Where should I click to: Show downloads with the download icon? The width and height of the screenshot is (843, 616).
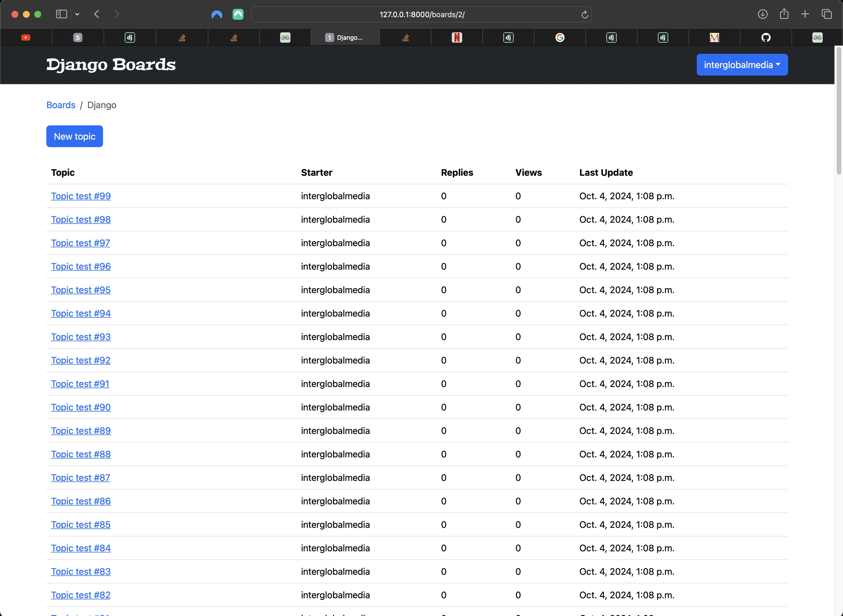point(763,14)
